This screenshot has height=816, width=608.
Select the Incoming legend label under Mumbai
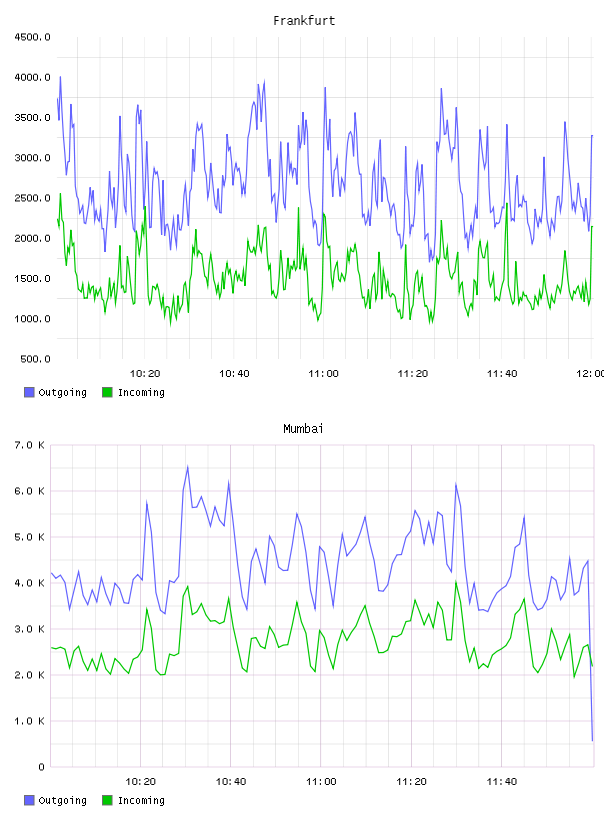[x=141, y=801]
